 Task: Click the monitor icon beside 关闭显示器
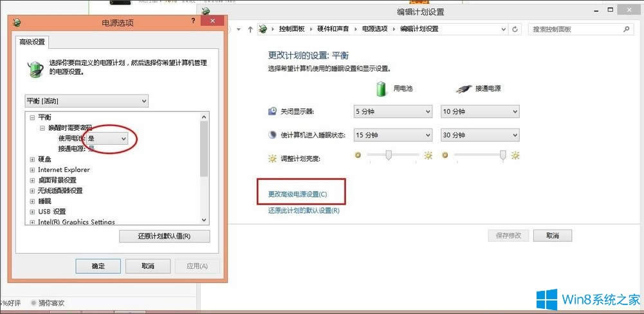click(272, 111)
